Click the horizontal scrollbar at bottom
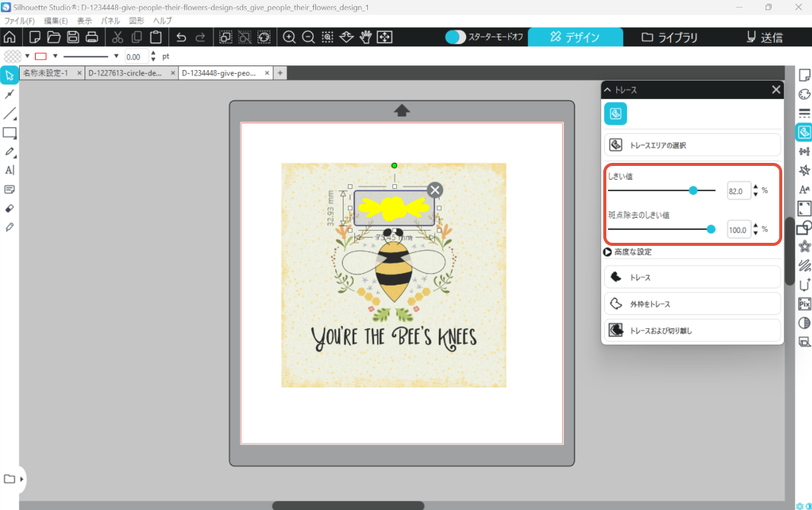The image size is (812, 510). [348, 505]
